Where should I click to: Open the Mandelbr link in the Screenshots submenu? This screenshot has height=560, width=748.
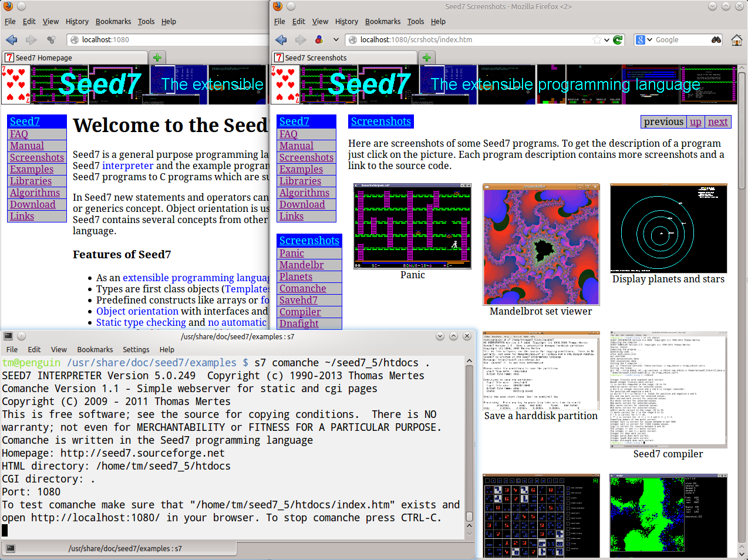click(302, 265)
